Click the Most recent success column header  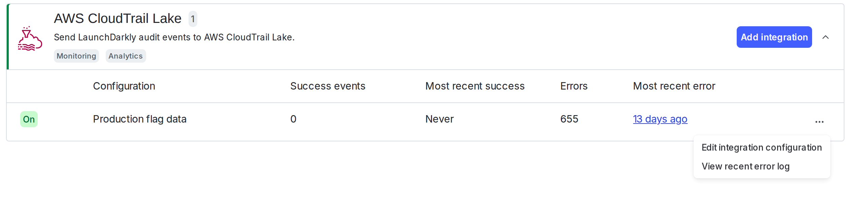tap(475, 86)
